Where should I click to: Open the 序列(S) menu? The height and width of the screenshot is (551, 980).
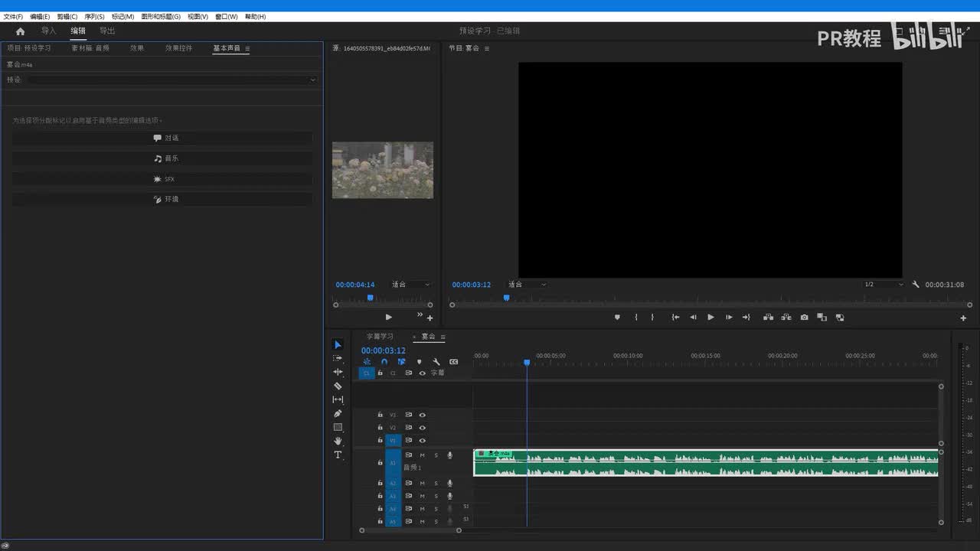point(94,17)
